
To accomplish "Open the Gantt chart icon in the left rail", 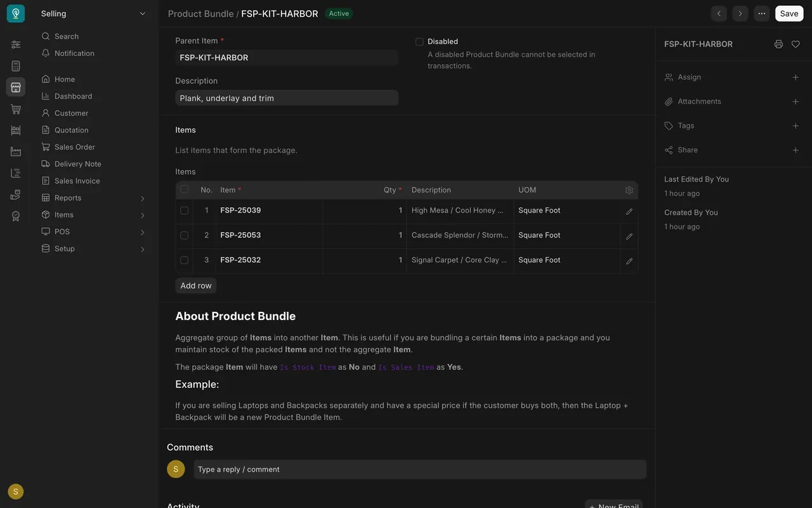I will (x=16, y=173).
